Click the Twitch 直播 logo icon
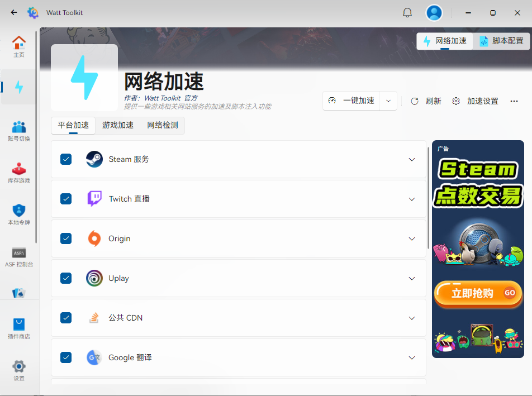 (x=94, y=199)
